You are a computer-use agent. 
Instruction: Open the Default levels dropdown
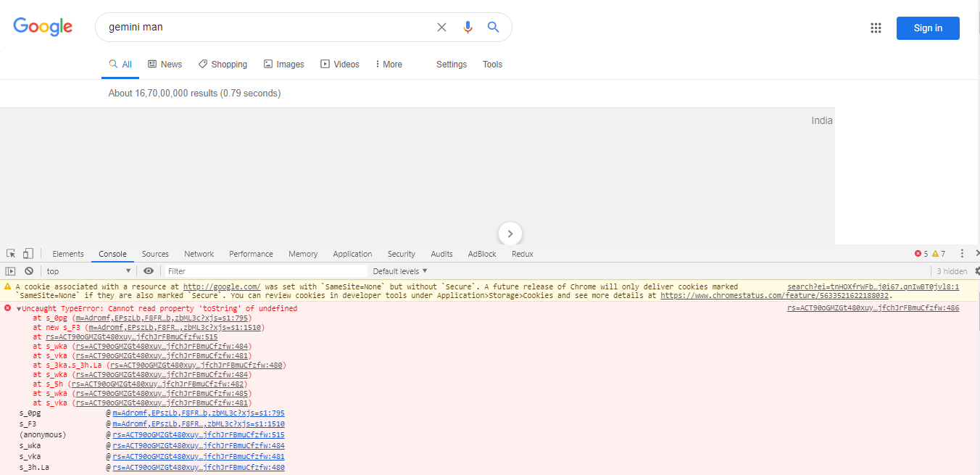tap(400, 271)
